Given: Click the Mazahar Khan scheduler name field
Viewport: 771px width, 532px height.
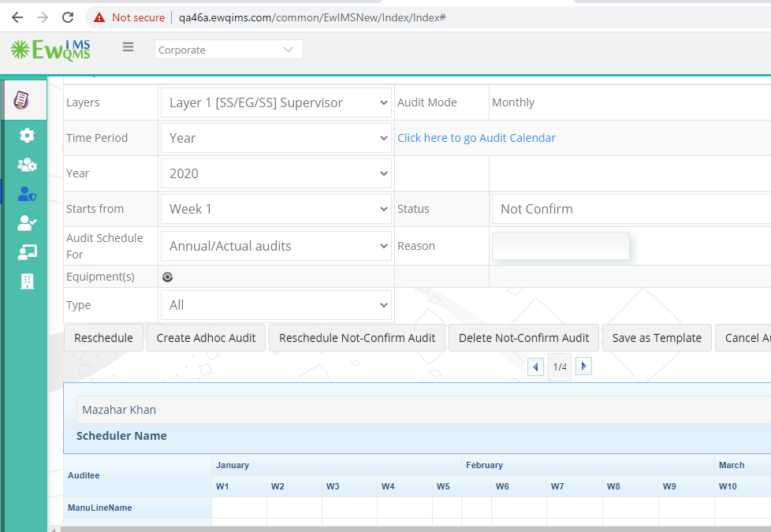Looking at the screenshot, I should [x=424, y=410].
